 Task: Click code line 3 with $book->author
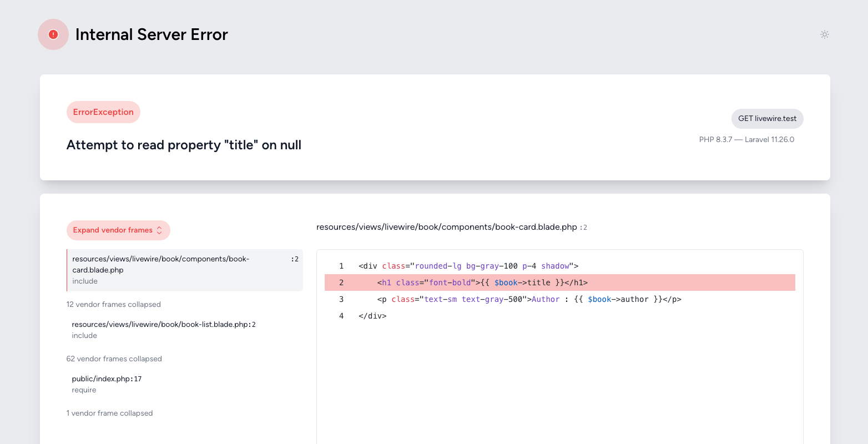point(560,299)
